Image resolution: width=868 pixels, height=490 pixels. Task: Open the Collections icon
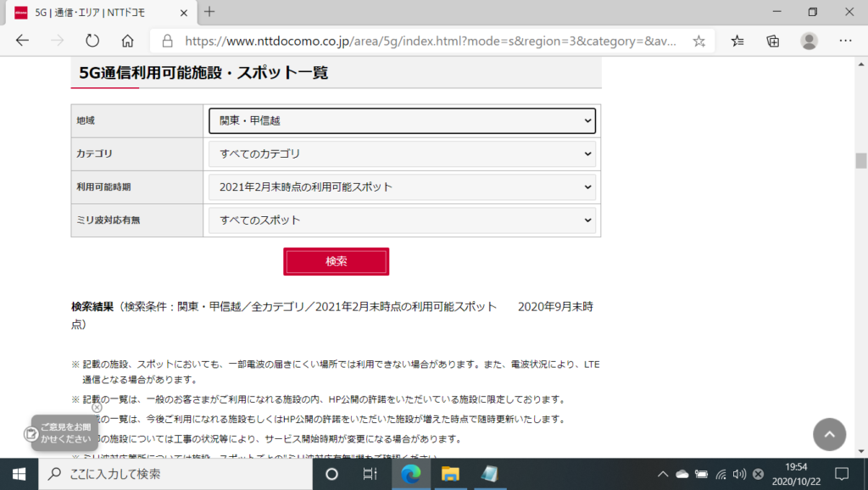click(x=773, y=41)
